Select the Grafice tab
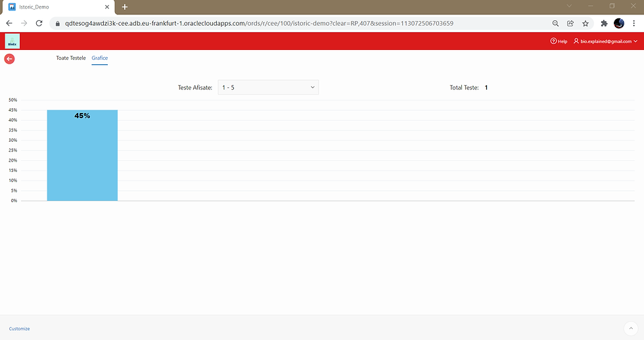This screenshot has width=644, height=340. (x=100, y=58)
